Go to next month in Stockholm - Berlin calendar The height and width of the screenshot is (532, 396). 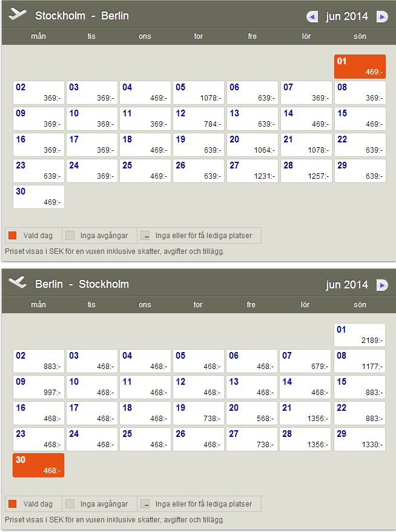(x=381, y=16)
